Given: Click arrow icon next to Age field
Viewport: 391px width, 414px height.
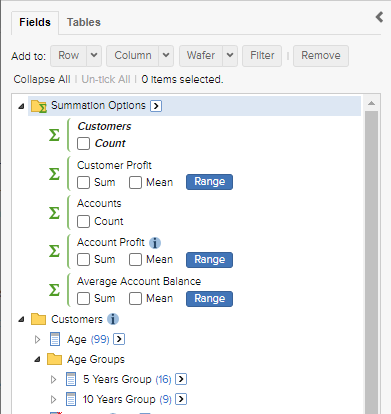Looking at the screenshot, I should [119, 339].
